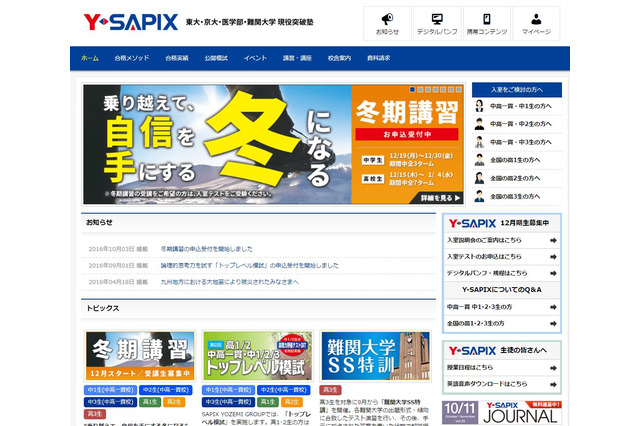Open the 校舎案内 navigation item
The image size is (640, 426).
pos(339,58)
